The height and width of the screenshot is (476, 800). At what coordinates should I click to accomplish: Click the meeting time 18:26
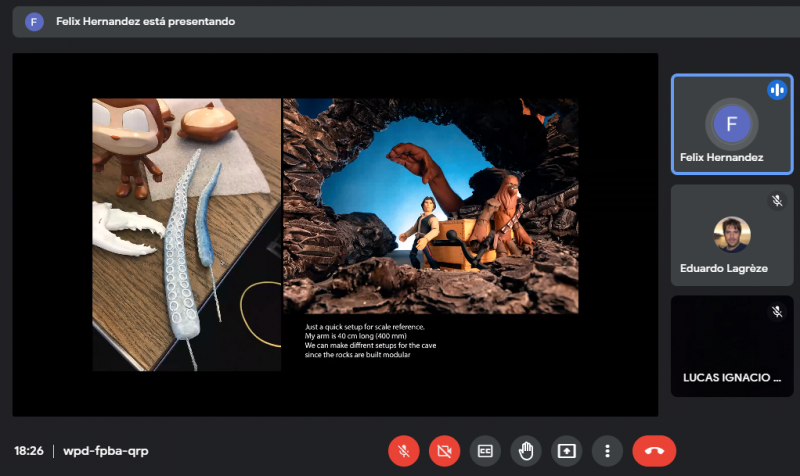[29, 451]
